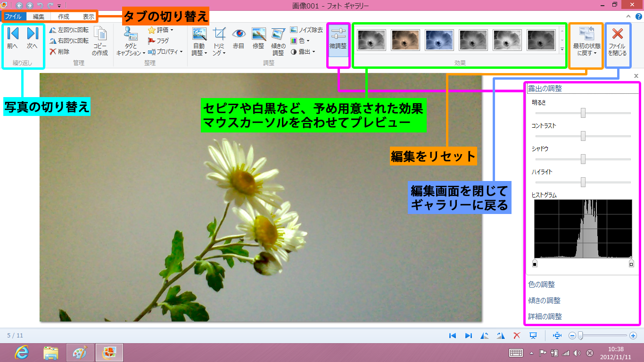
Task: Select the sepia effect thumbnail
Action: pos(406,40)
